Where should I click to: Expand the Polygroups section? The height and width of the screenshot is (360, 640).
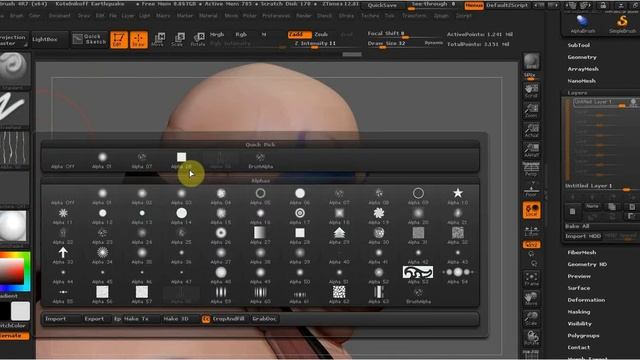[x=583, y=336]
